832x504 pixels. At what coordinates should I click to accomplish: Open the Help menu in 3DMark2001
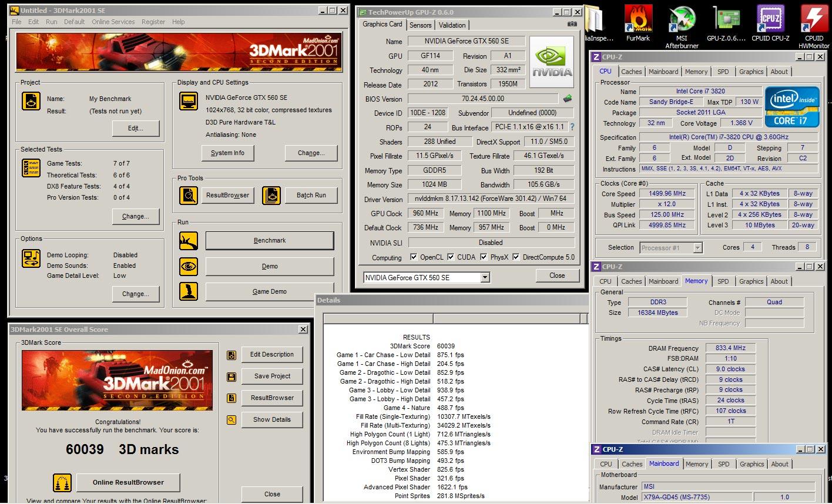(179, 22)
